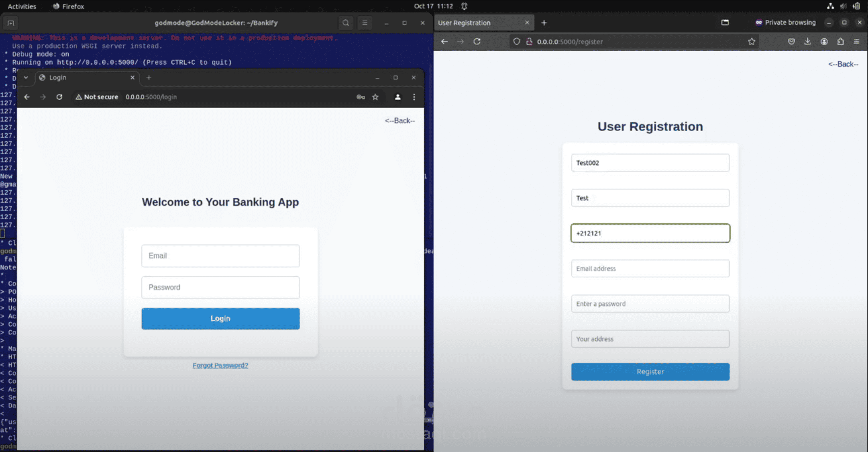The height and width of the screenshot is (452, 868).
Task: Focus the Your address field
Action: pos(650,339)
